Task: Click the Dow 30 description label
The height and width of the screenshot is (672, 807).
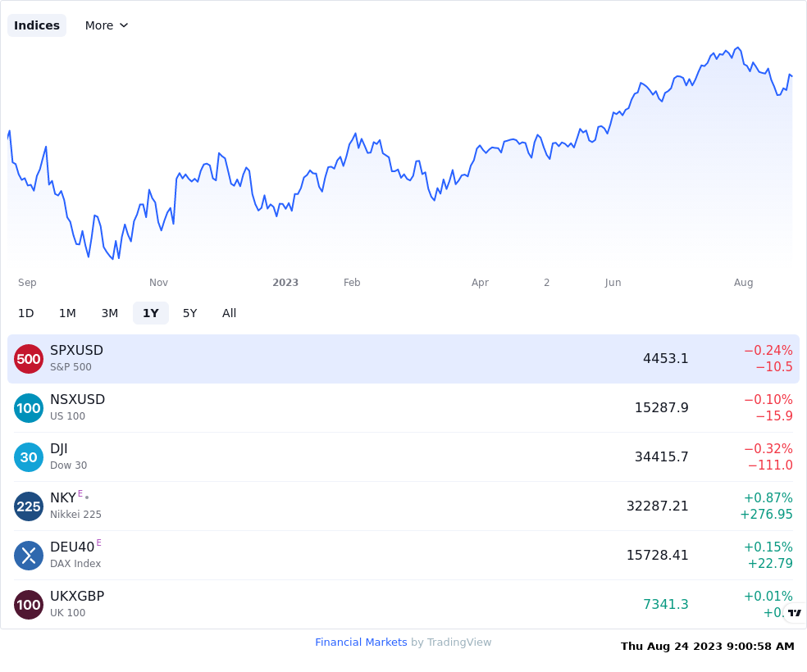Action: click(x=68, y=465)
